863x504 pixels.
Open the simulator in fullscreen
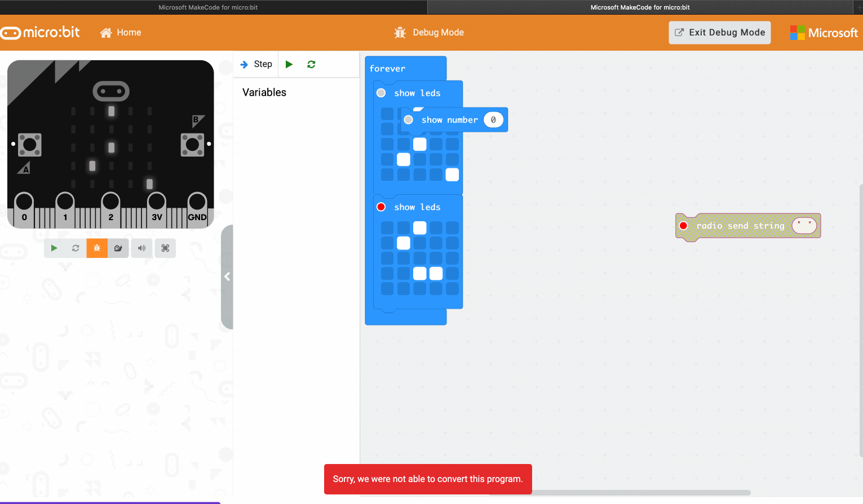[165, 248]
